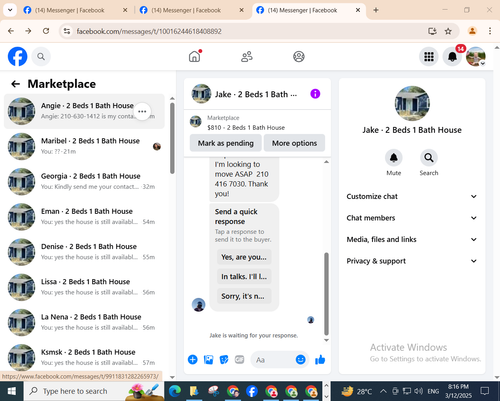Image resolution: width=500 pixels, height=401 pixels.
Task: Choose a GIF with the GIF icon
Action: pyautogui.click(x=239, y=359)
